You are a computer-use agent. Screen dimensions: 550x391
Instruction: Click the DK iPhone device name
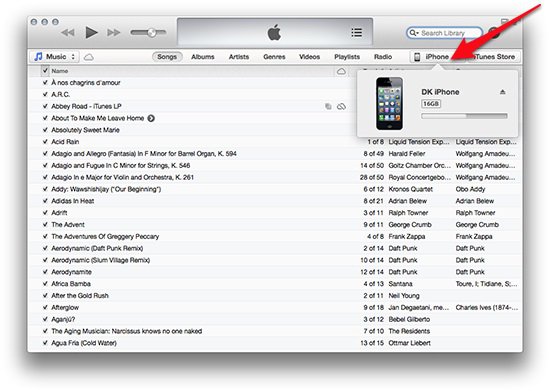(x=440, y=92)
